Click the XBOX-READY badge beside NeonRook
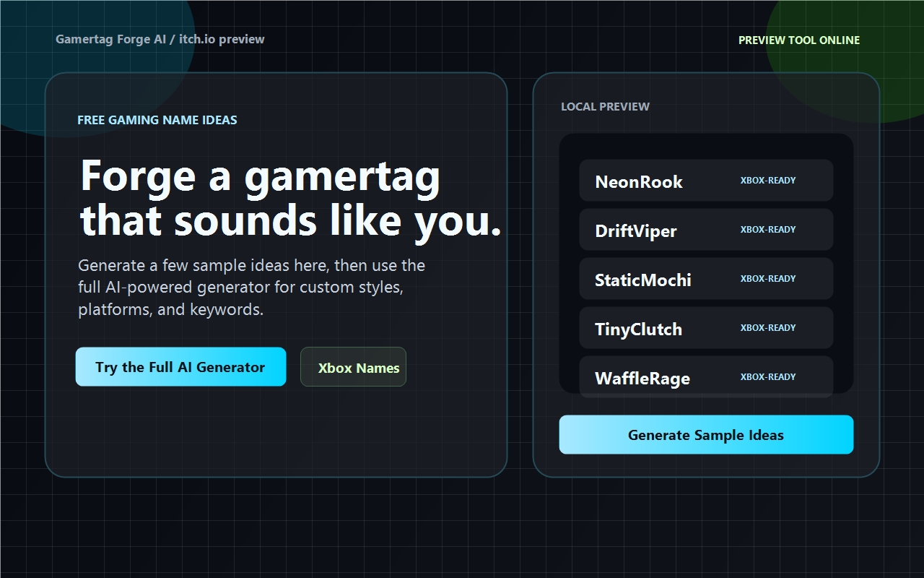 [x=769, y=181]
